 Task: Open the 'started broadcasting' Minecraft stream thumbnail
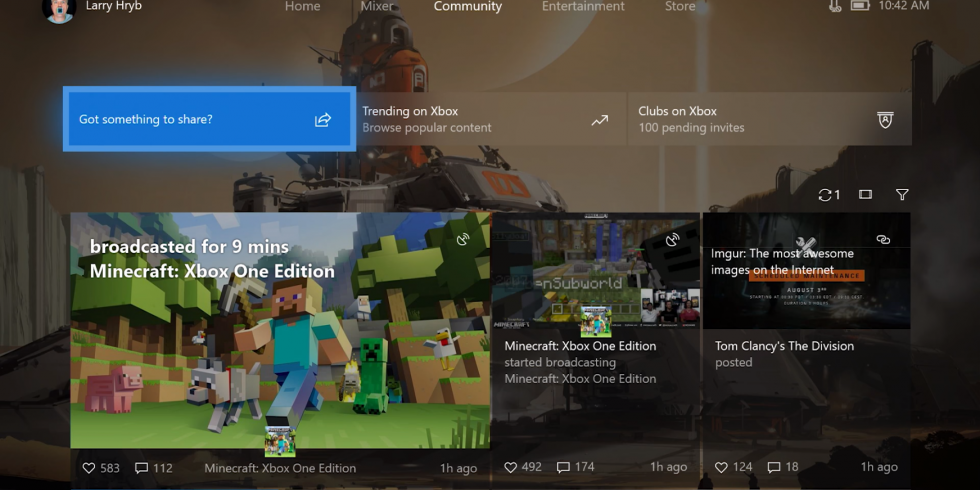596,270
